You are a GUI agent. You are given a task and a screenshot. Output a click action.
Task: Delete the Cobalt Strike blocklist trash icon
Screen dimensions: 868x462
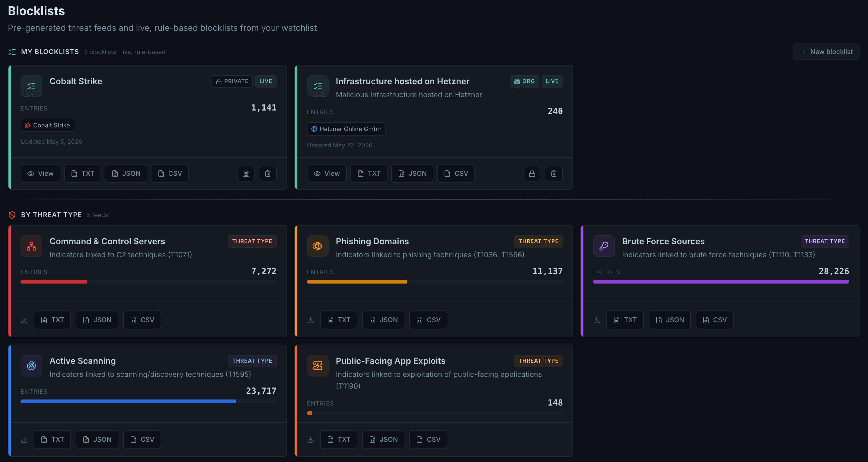267,174
